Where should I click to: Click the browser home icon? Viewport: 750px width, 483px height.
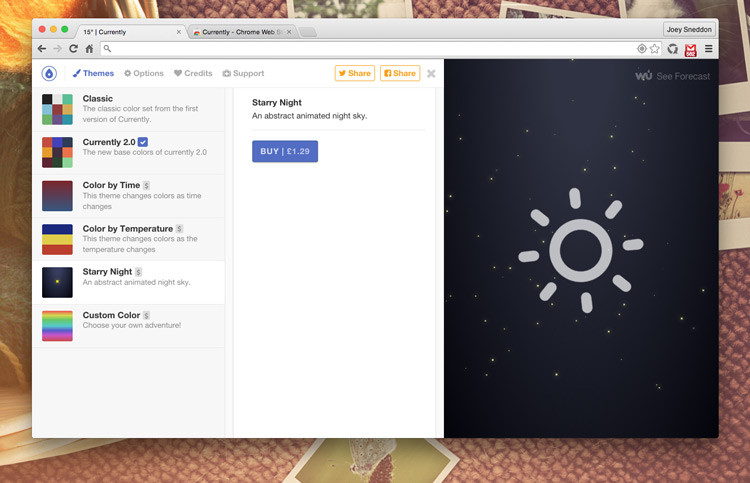[x=89, y=48]
